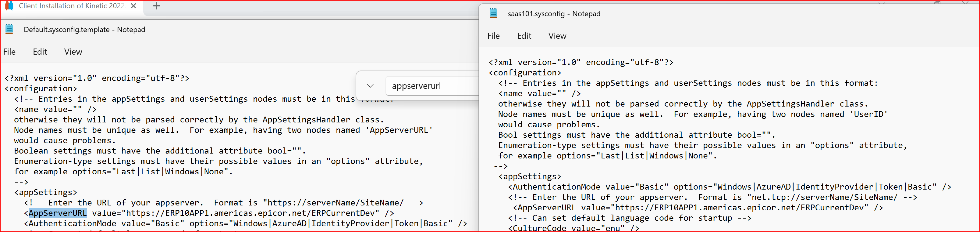
Task: Click the browser tab favicon for Client Installation
Action: 9,6
